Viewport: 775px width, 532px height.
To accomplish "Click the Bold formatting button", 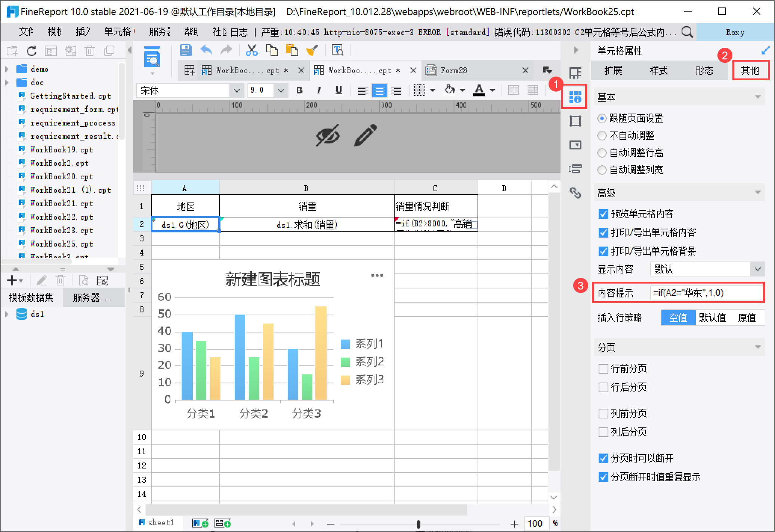I will coord(299,90).
